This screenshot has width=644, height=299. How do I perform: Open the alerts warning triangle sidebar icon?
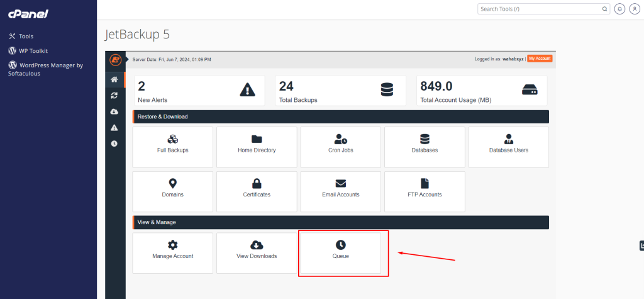tap(114, 127)
